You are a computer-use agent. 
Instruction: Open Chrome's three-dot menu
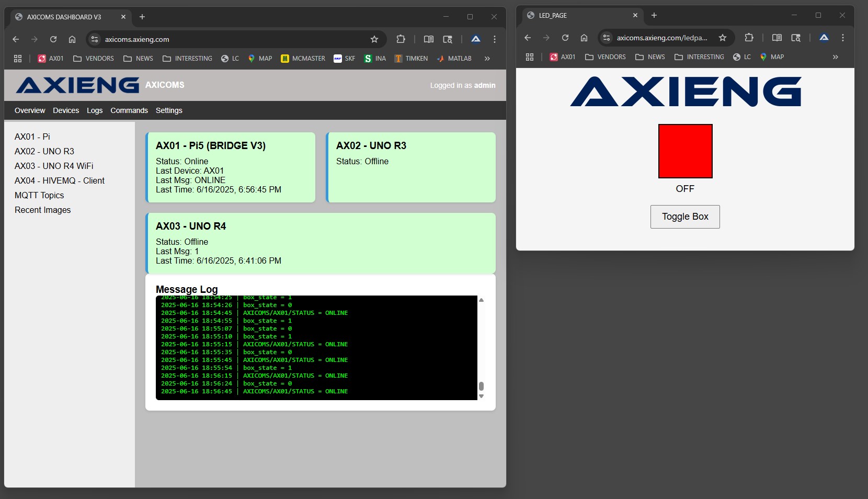click(494, 39)
